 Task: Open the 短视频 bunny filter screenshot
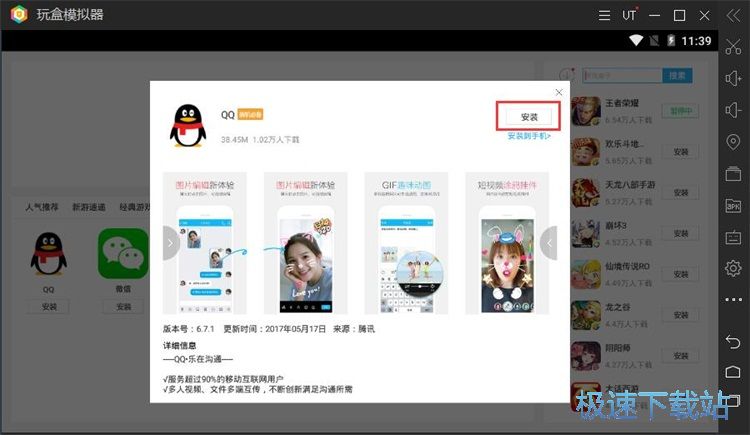507,243
